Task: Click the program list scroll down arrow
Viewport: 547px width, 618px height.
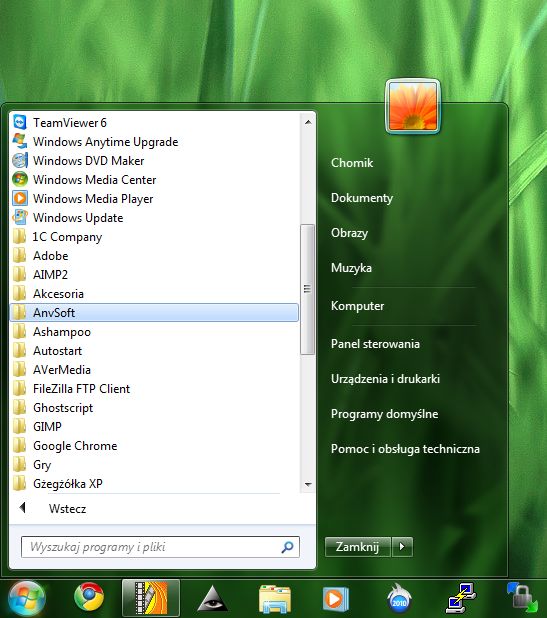Action: click(x=308, y=484)
